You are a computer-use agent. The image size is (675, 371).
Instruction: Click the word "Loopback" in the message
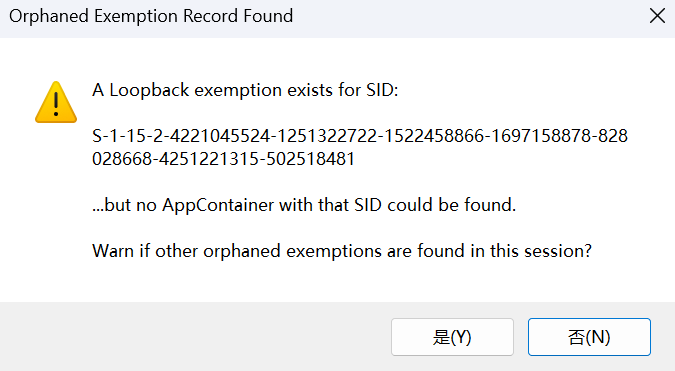click(149, 90)
